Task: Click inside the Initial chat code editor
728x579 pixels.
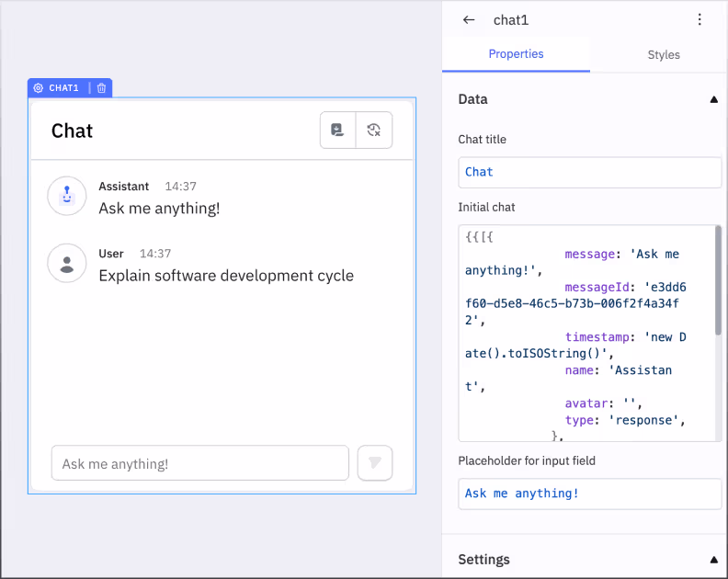Action: coord(586,333)
